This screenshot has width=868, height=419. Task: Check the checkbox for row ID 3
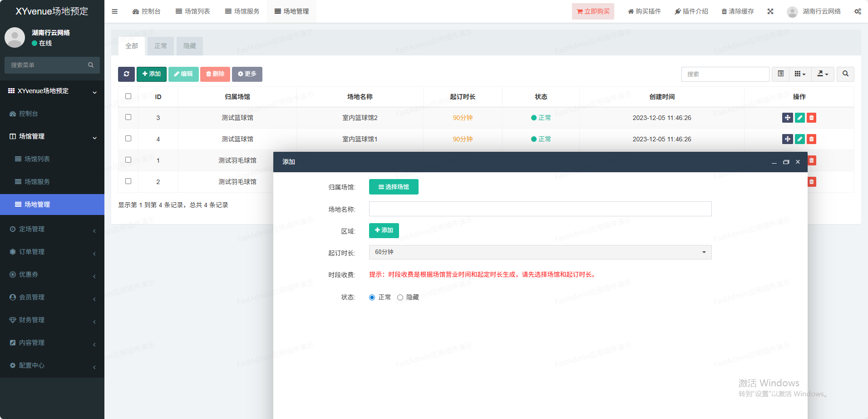coord(128,117)
